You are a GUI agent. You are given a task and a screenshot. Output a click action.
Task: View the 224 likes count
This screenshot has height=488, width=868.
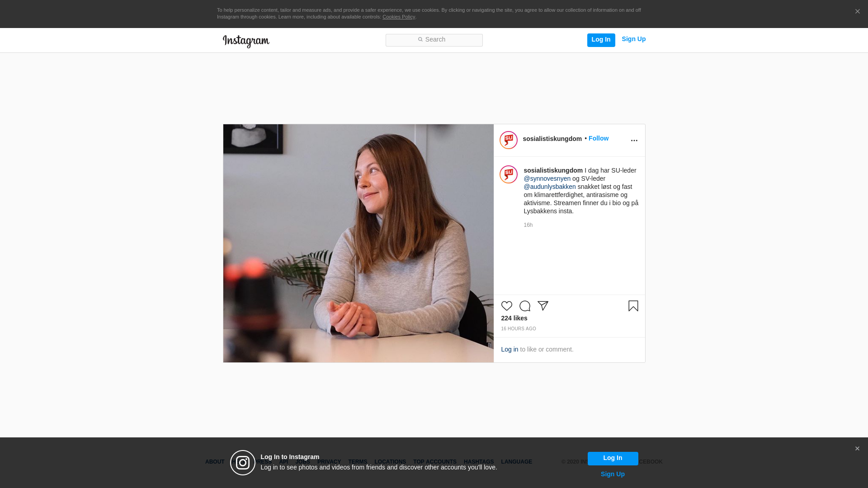pyautogui.click(x=514, y=318)
